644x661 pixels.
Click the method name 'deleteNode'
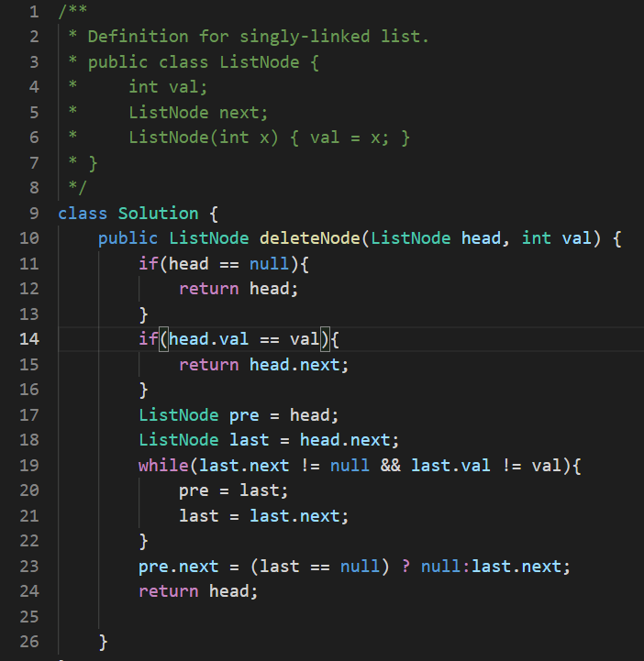click(x=309, y=238)
